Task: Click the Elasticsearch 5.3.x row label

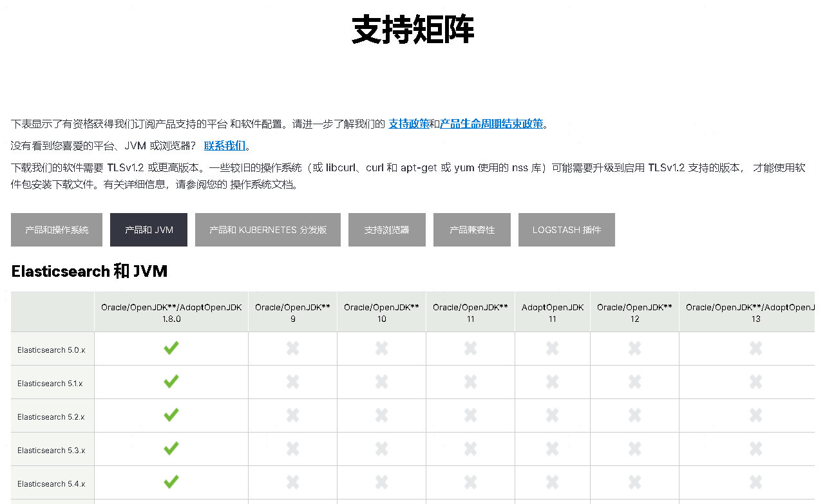Action: [x=52, y=451]
